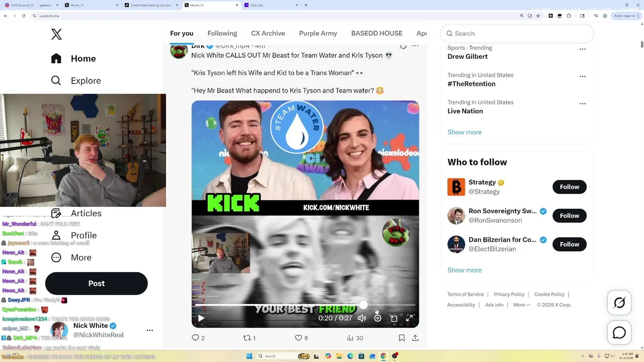This screenshot has height=362, width=644.
Task: Open options for #TheRetention trend
Action: coord(583,76)
